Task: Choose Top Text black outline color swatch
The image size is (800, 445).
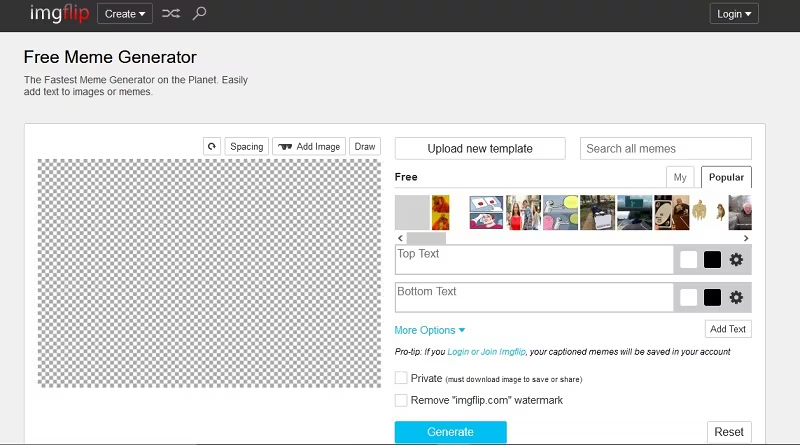Action: pos(712,260)
